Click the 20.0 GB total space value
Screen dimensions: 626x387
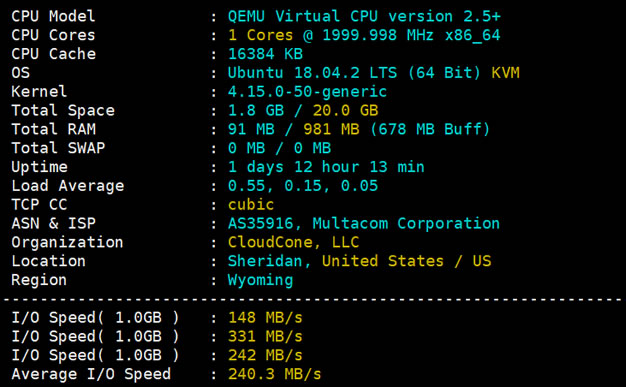(345, 110)
